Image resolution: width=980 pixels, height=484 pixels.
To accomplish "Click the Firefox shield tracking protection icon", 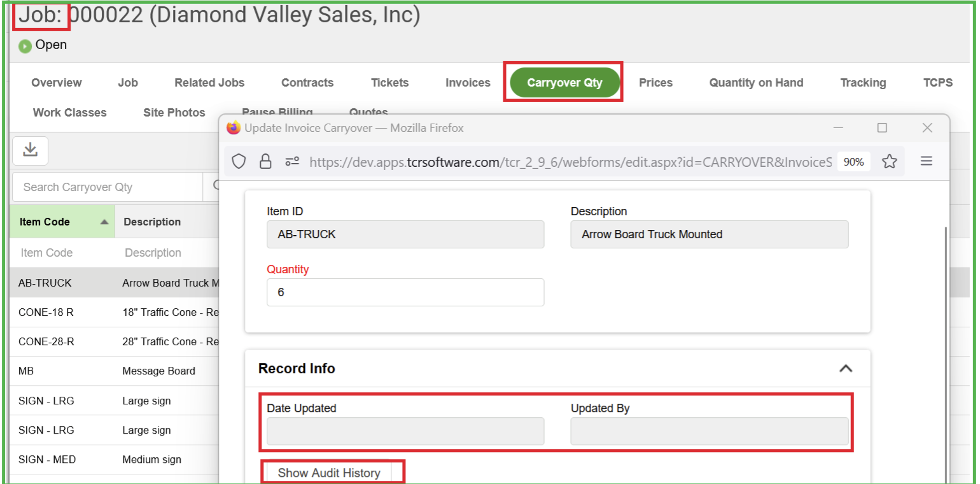I will pos(239,162).
